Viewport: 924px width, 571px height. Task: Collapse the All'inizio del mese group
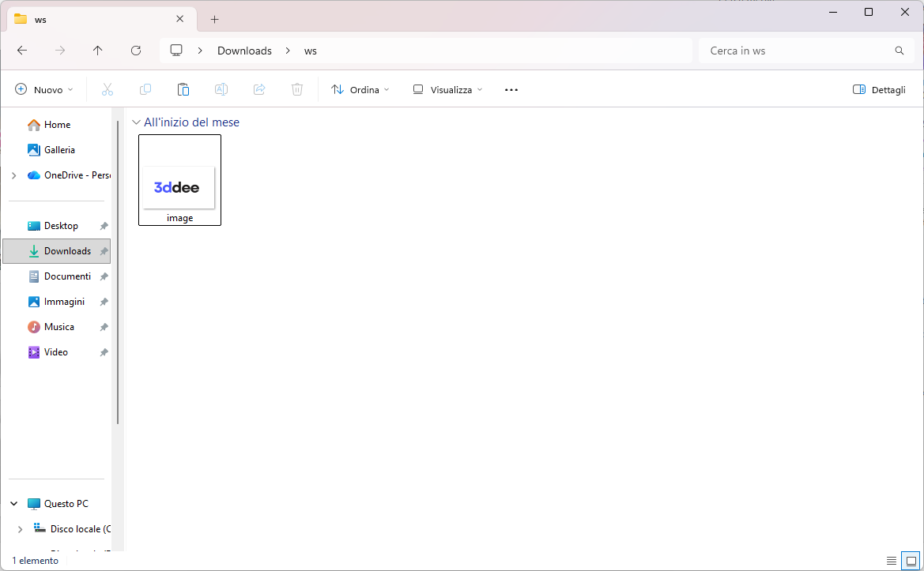tap(137, 122)
